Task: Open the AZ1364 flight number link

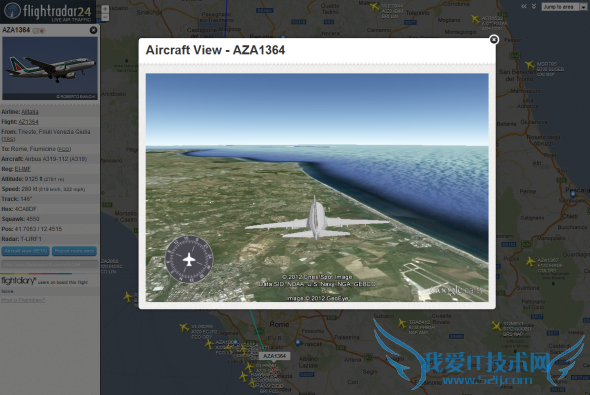Action: (x=28, y=122)
